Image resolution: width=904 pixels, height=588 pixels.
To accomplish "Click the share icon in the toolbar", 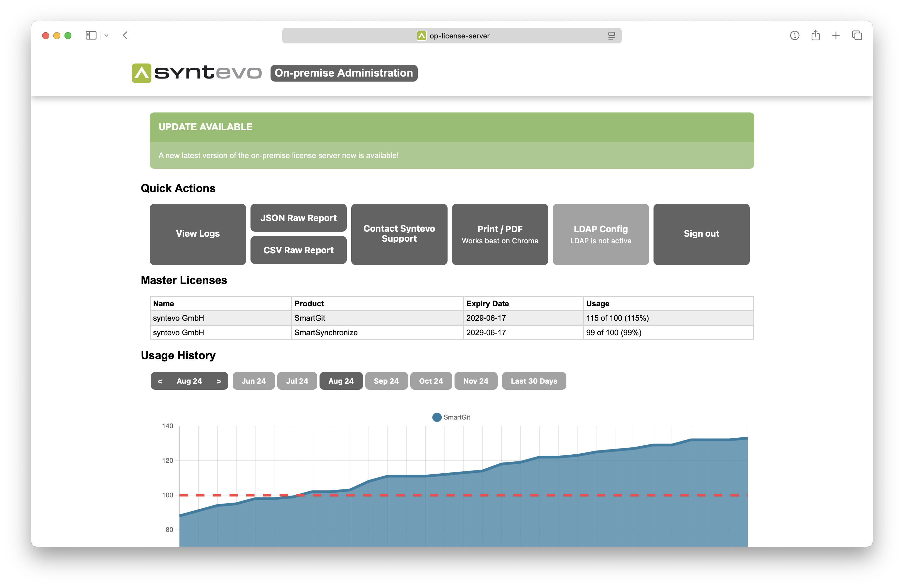I will [815, 35].
